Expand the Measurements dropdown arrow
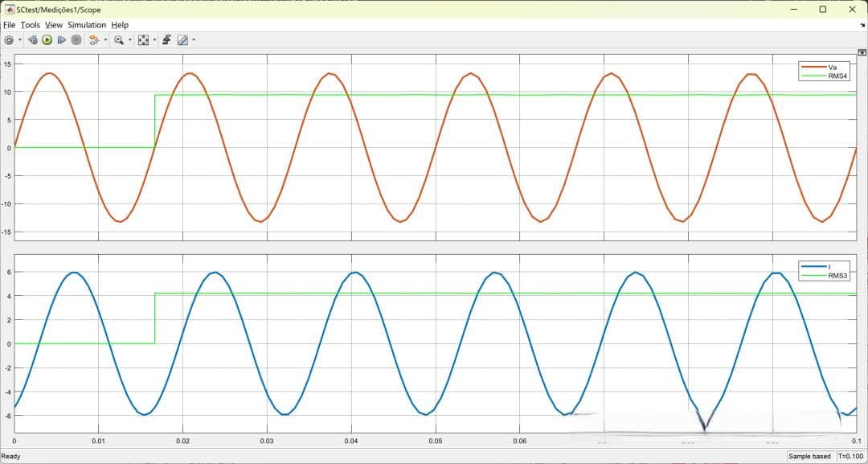The image size is (868, 464). coord(194,40)
